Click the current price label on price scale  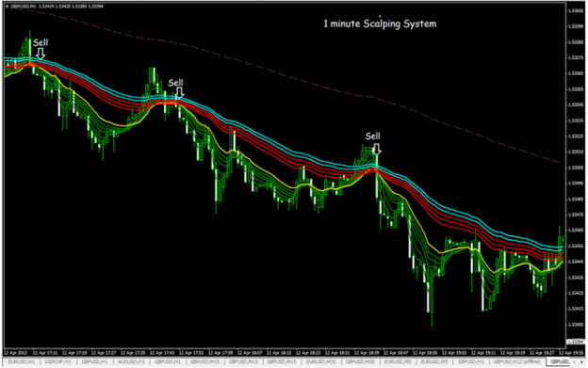pyautogui.click(x=575, y=342)
